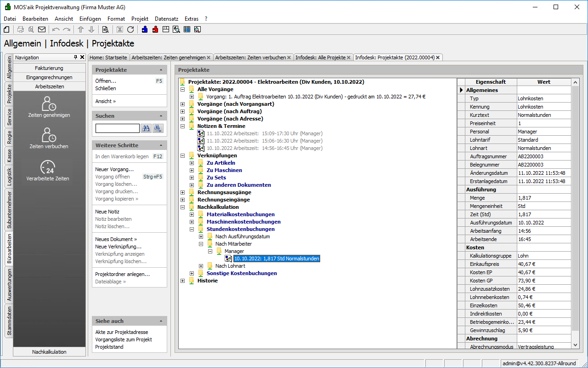588x368 pixels.
Task: Click the refresh icon in the toolbar
Action: (130, 29)
